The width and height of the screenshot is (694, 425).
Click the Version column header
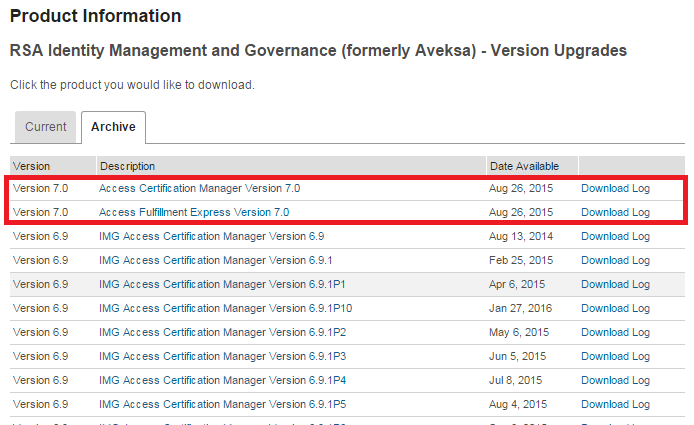tap(32, 166)
